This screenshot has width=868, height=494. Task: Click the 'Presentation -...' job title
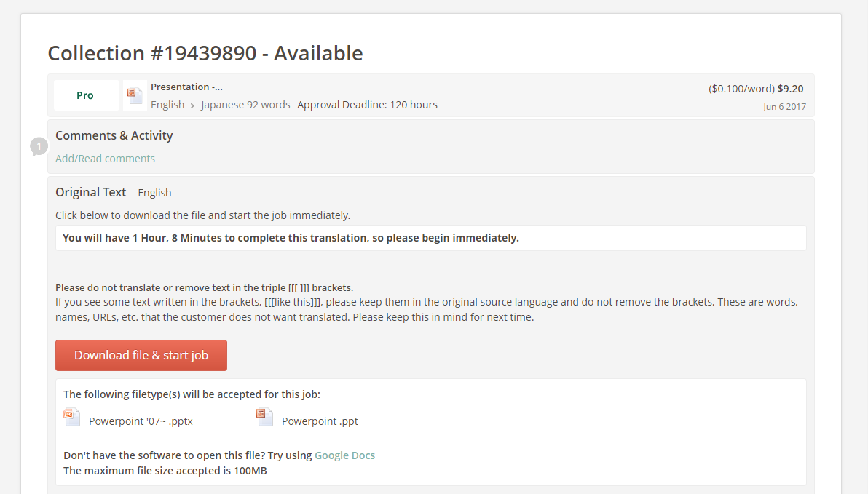(186, 87)
